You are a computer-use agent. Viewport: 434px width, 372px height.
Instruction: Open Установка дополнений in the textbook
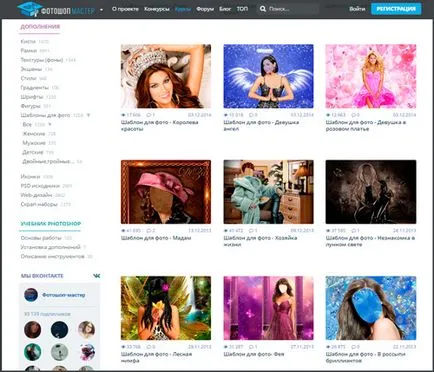pos(51,247)
